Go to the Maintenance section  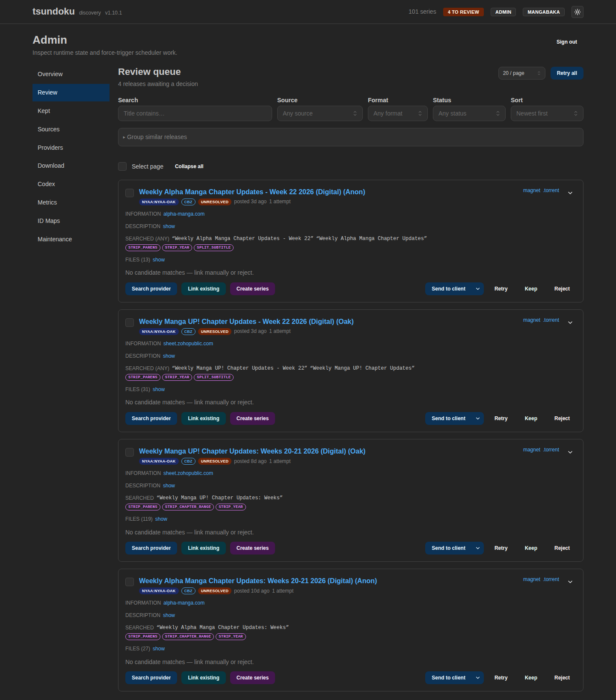click(71, 239)
